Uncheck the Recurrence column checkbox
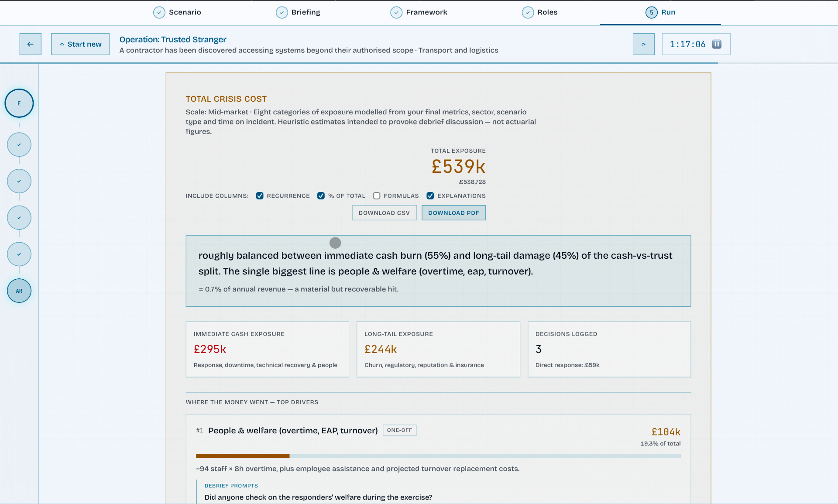Viewport: 838px width, 504px height. pyautogui.click(x=260, y=196)
